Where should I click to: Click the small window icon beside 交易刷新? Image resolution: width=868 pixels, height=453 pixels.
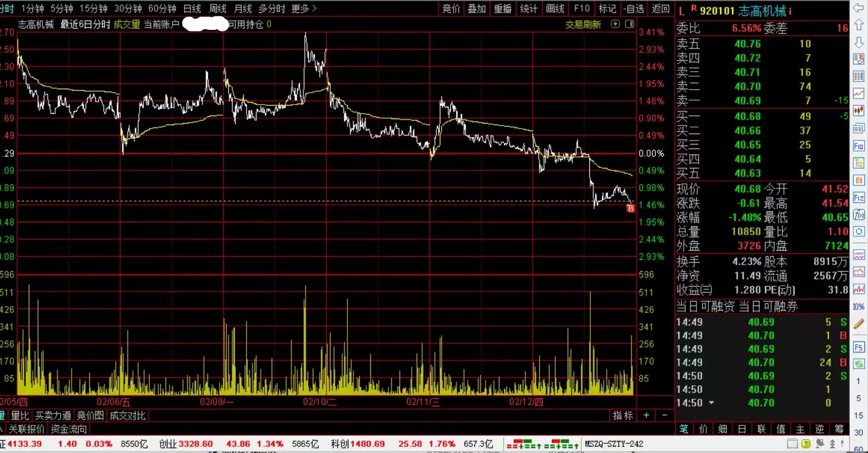[x=615, y=24]
